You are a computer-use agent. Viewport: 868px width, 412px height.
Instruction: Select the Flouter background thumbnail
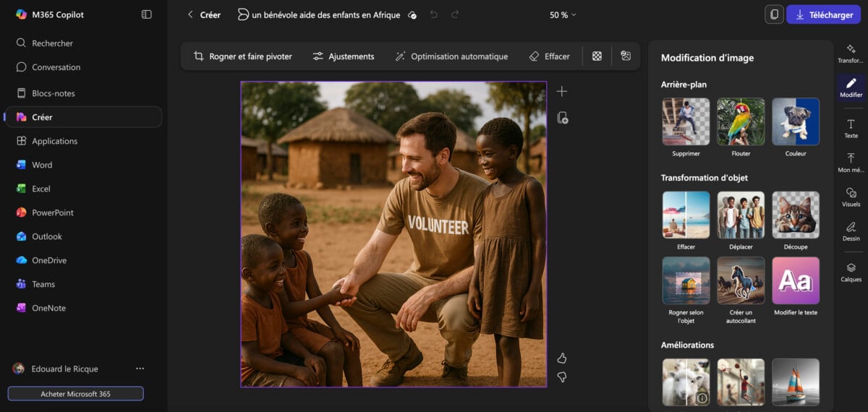click(x=741, y=122)
